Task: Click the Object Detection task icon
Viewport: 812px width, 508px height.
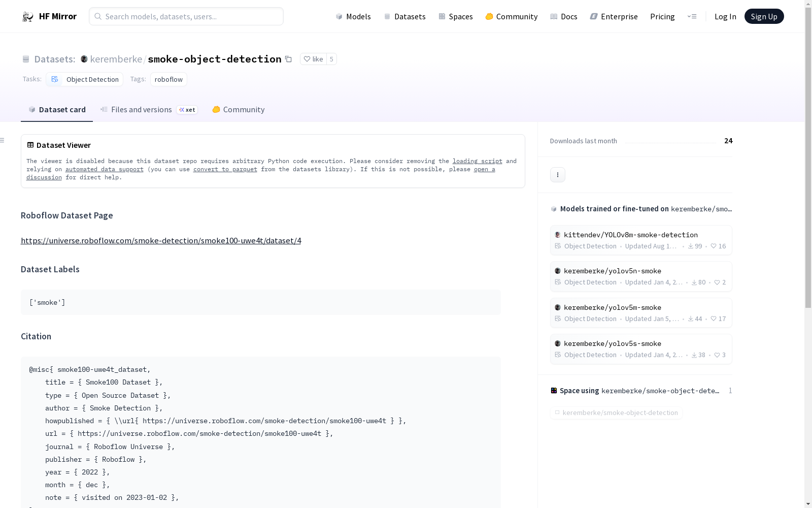Action: pos(55,79)
